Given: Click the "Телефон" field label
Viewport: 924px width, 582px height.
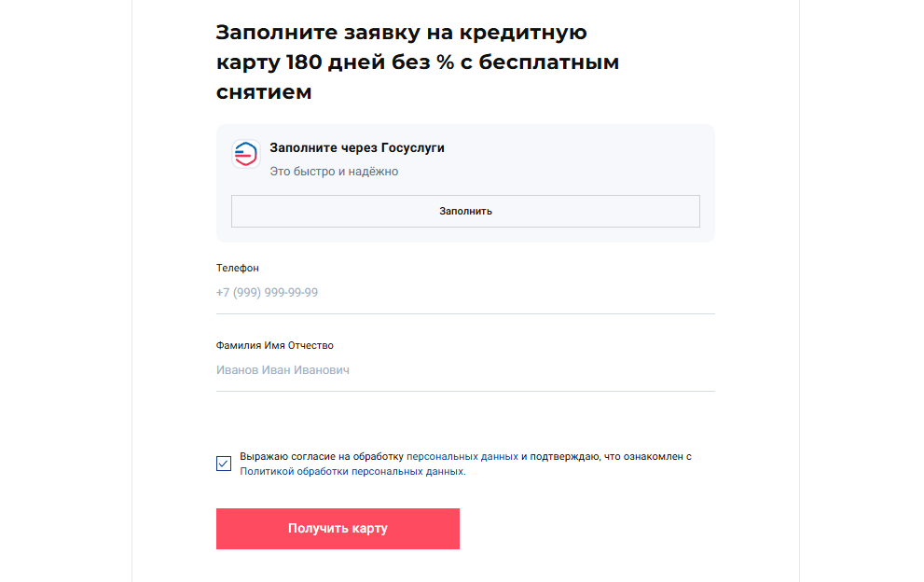Looking at the screenshot, I should pyautogui.click(x=238, y=268).
